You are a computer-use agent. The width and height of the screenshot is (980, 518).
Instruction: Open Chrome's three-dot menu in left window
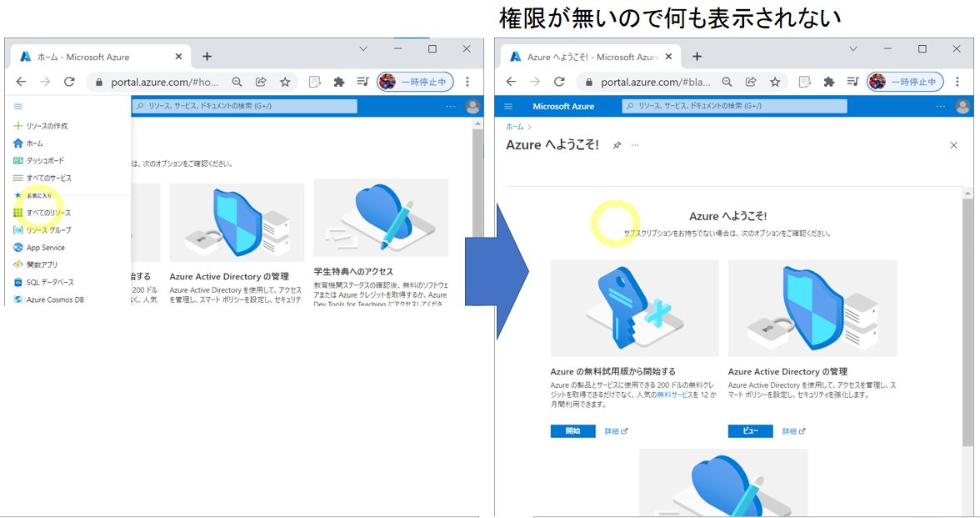(x=467, y=82)
